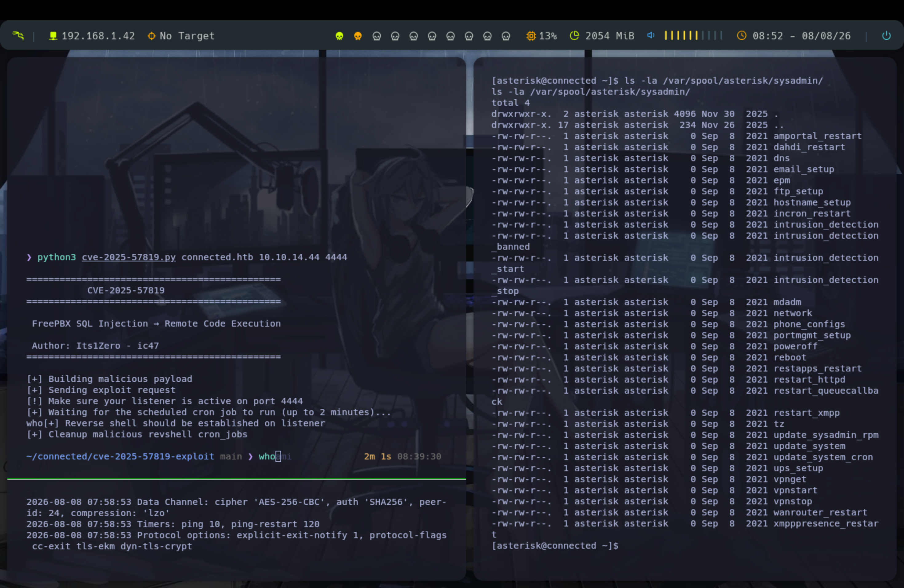Click the 2054 MiB memory value
The height and width of the screenshot is (588, 904).
click(x=610, y=36)
